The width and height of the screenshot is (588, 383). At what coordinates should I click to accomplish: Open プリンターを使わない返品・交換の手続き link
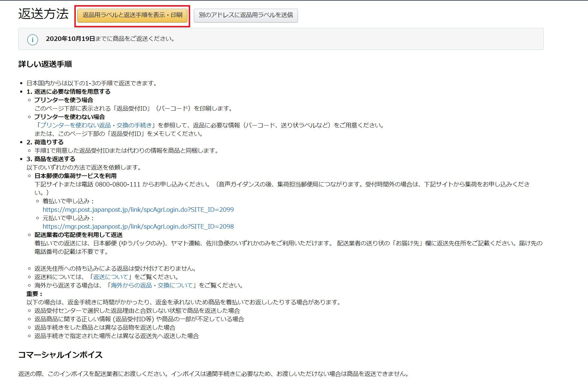tap(96, 125)
